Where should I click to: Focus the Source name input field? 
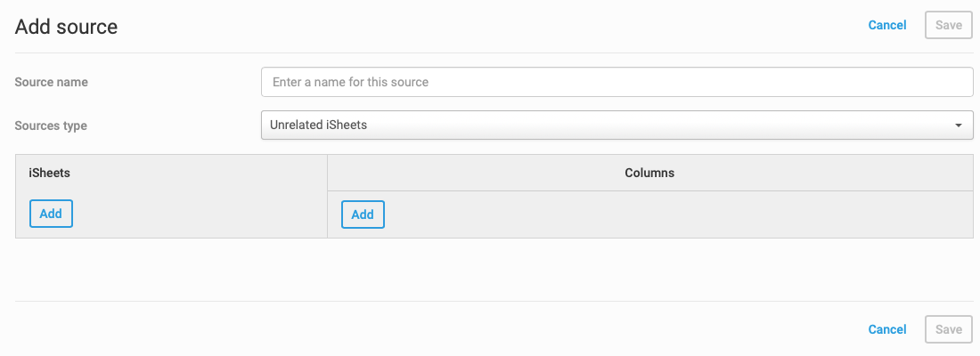617,82
